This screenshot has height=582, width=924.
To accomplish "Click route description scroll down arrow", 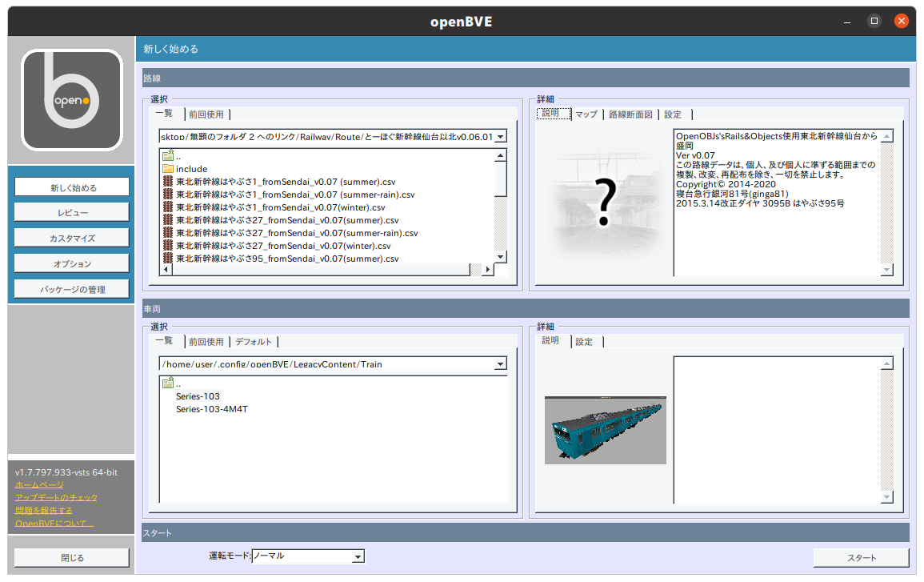I will pyautogui.click(x=887, y=270).
